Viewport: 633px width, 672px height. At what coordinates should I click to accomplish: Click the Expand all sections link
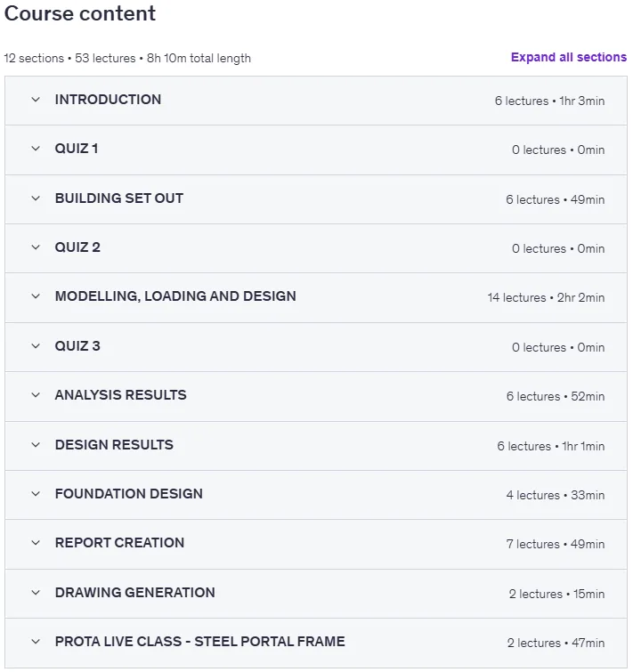coord(568,57)
